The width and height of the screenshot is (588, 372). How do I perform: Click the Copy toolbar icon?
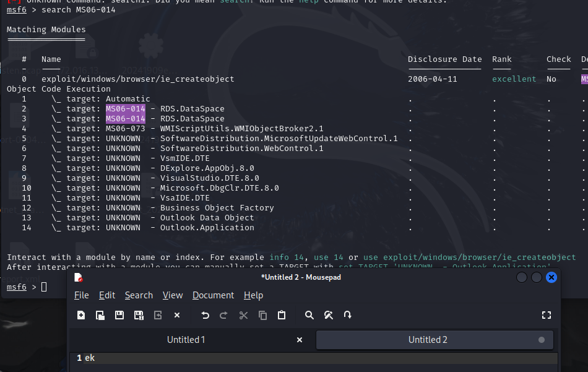[x=262, y=316]
